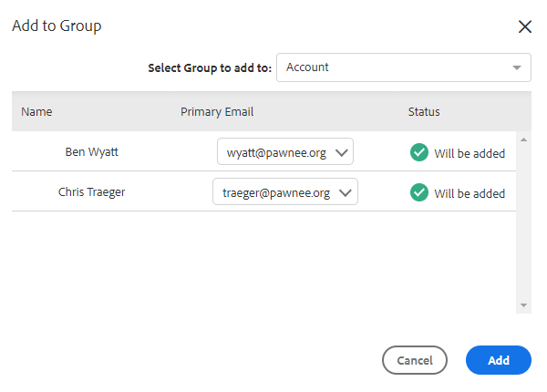Close the Add to Group dialog
This screenshot has width=547, height=392.
tap(525, 26)
